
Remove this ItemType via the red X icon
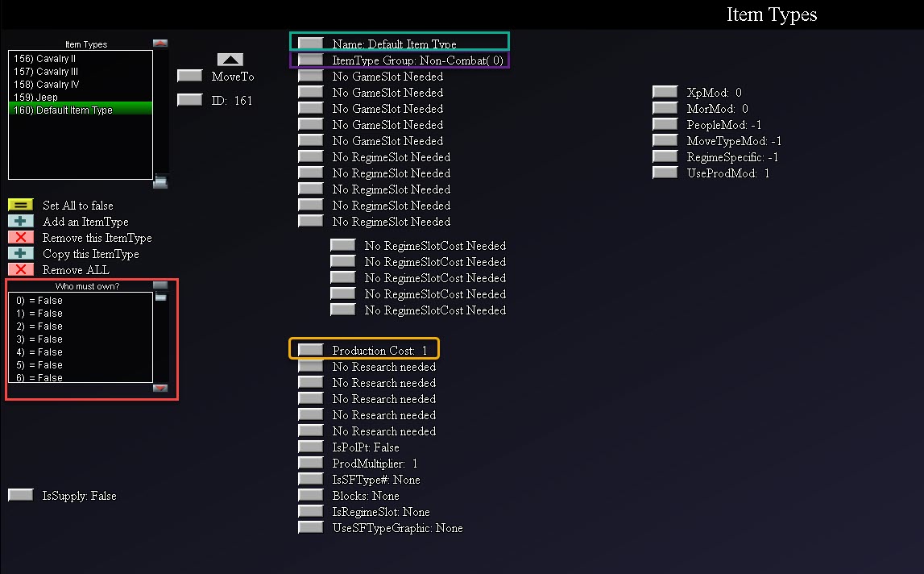point(19,237)
